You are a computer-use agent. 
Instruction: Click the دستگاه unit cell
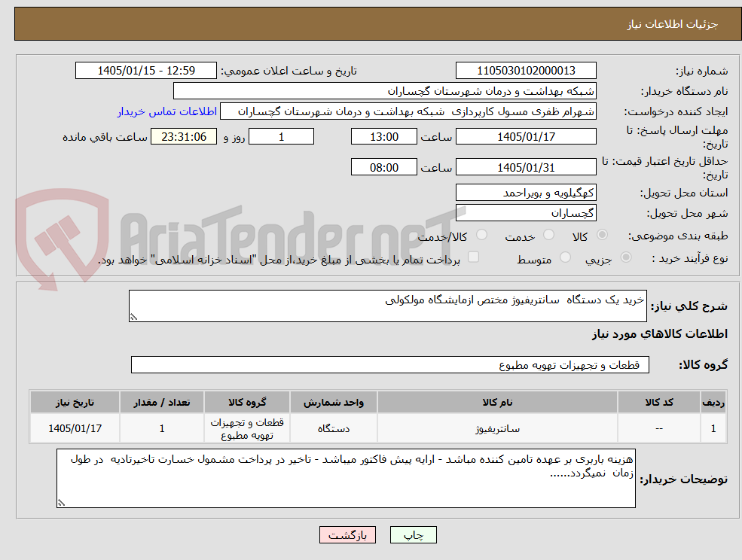(x=333, y=428)
